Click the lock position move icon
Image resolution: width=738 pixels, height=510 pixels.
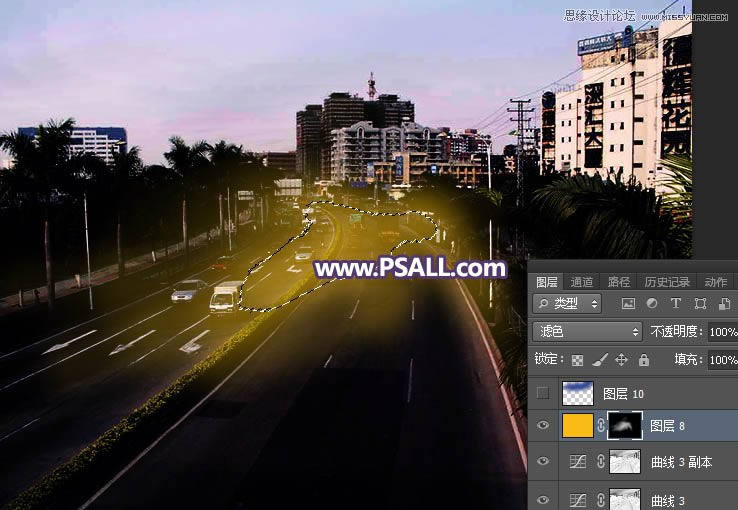(x=621, y=360)
